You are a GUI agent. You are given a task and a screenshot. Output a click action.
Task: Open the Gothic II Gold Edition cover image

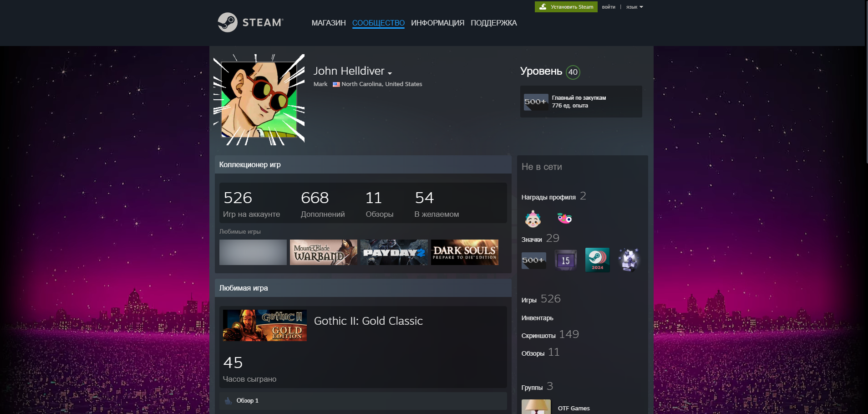(x=265, y=325)
